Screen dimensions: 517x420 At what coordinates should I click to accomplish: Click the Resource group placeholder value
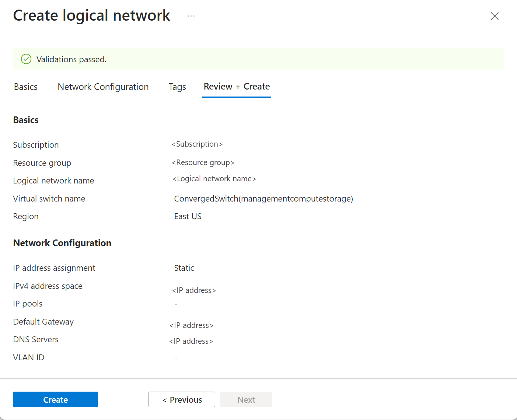[x=203, y=162]
